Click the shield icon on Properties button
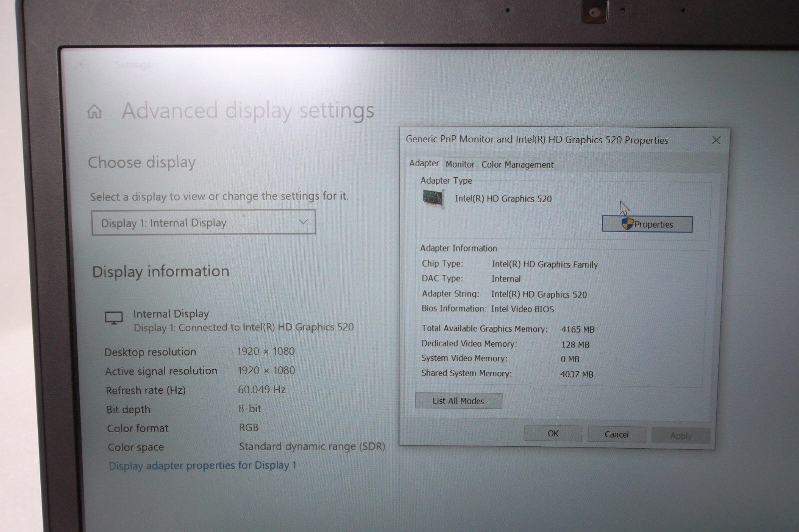 pyautogui.click(x=627, y=224)
